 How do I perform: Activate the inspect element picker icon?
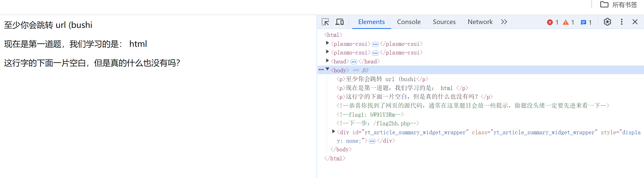325,22
